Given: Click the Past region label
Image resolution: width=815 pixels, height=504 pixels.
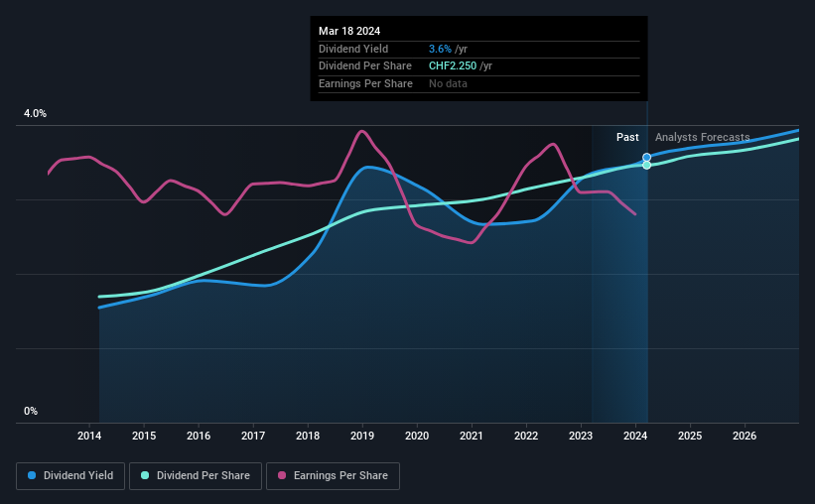Looking at the screenshot, I should click(x=627, y=137).
